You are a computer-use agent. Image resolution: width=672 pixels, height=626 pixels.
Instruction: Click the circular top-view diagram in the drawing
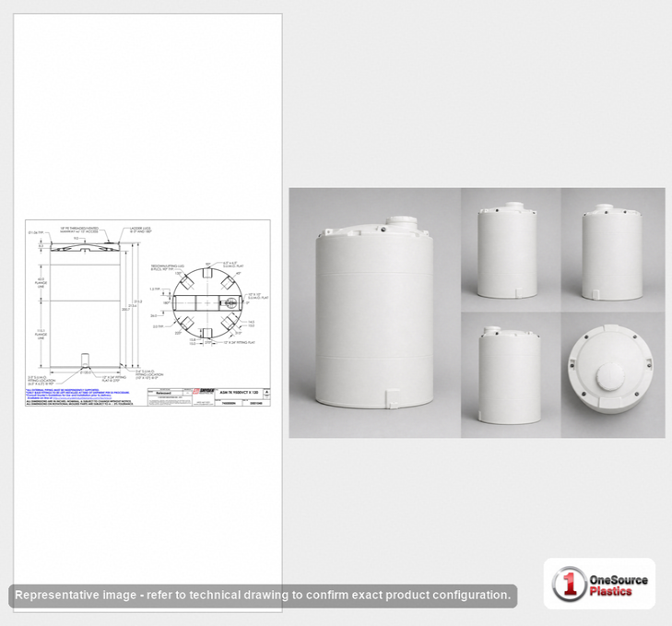point(207,303)
